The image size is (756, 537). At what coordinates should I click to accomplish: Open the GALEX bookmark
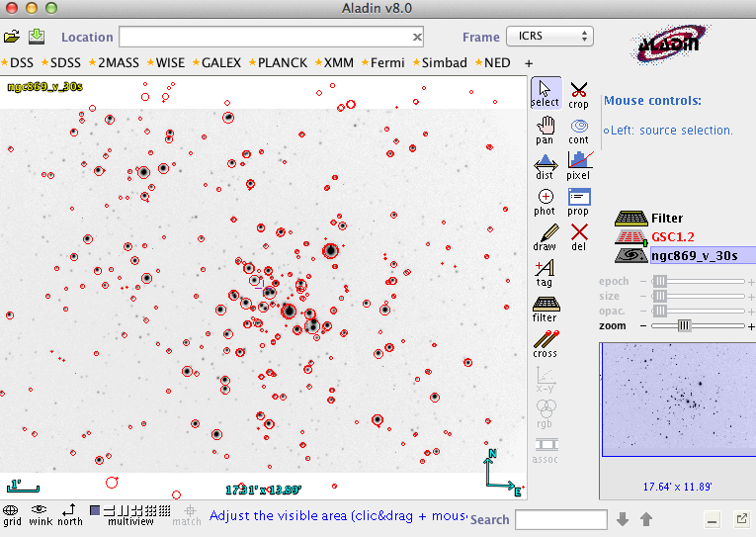[x=217, y=62]
